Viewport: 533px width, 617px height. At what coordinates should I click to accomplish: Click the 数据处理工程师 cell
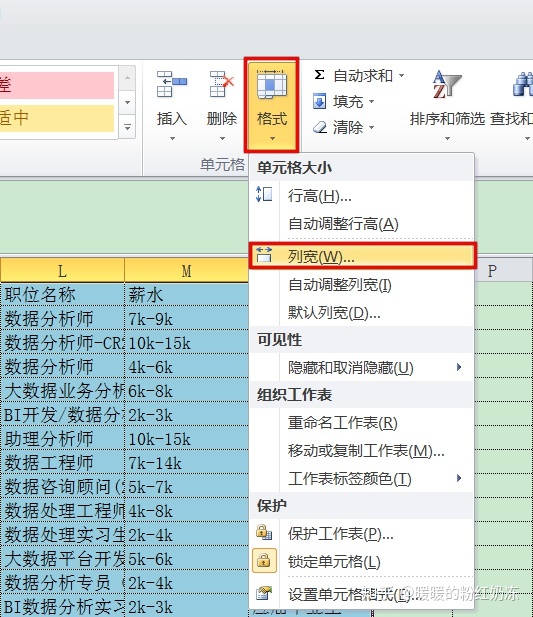(x=62, y=510)
